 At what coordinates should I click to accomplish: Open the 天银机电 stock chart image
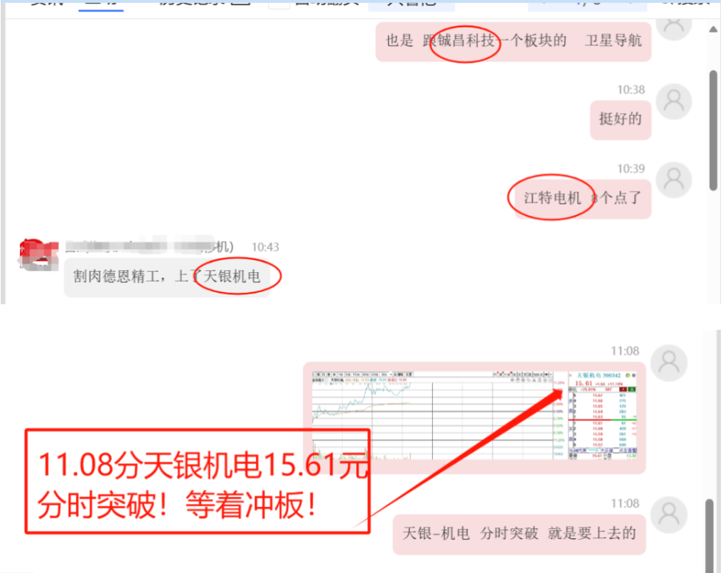(474, 416)
